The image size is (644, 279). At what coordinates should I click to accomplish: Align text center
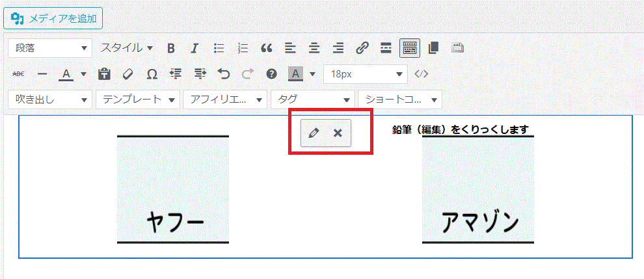click(x=315, y=49)
